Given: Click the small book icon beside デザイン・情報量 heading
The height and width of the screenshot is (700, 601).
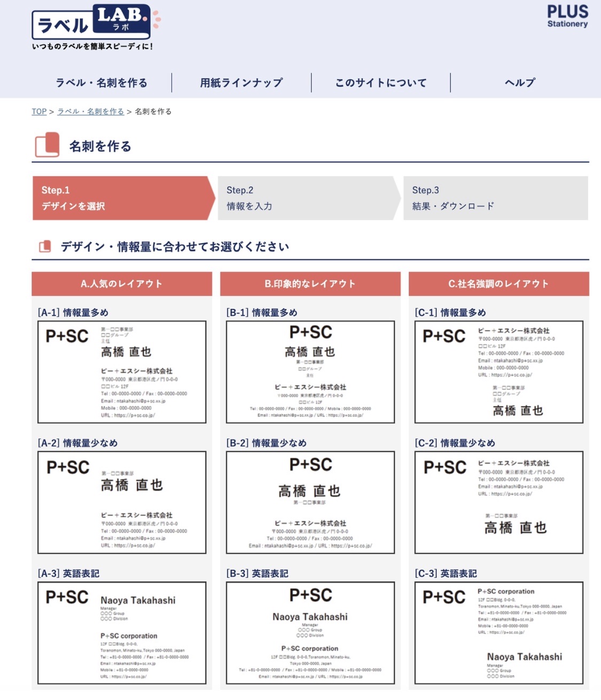Looking at the screenshot, I should (45, 246).
